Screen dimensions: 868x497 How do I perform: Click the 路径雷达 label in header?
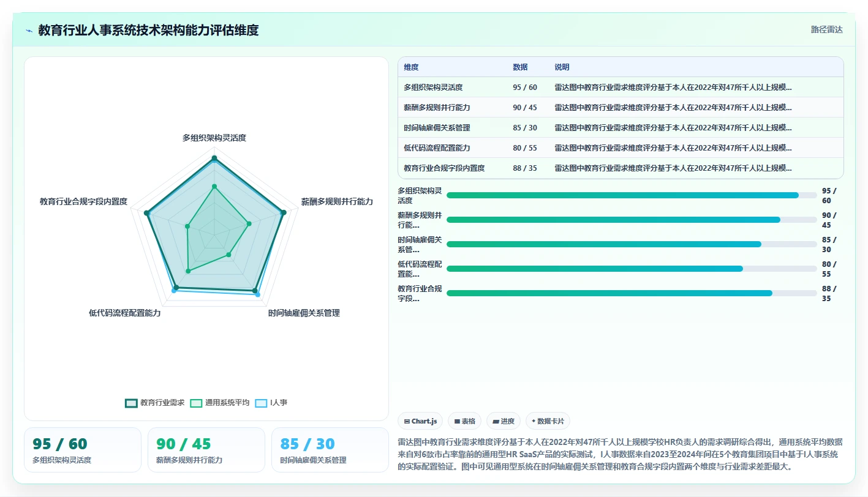[x=826, y=29]
